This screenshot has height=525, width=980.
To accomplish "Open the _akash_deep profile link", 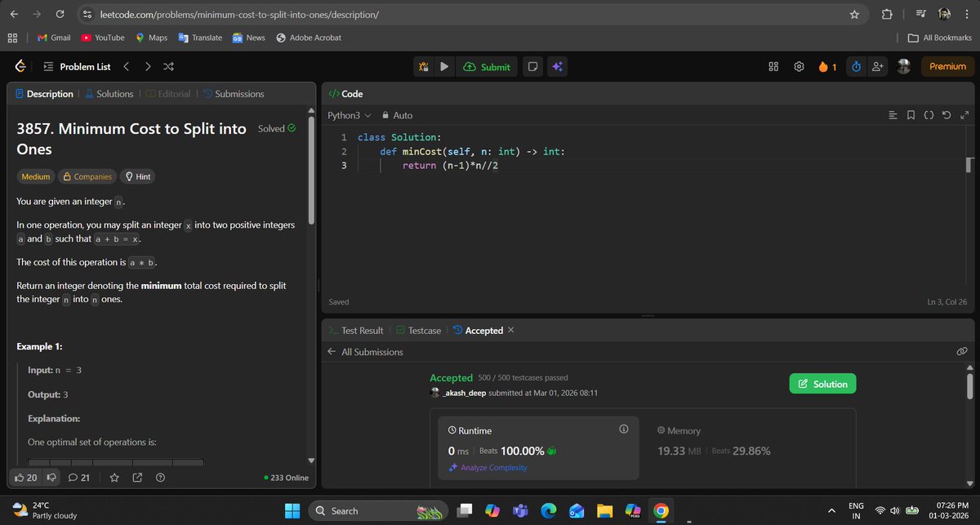I will tap(464, 393).
